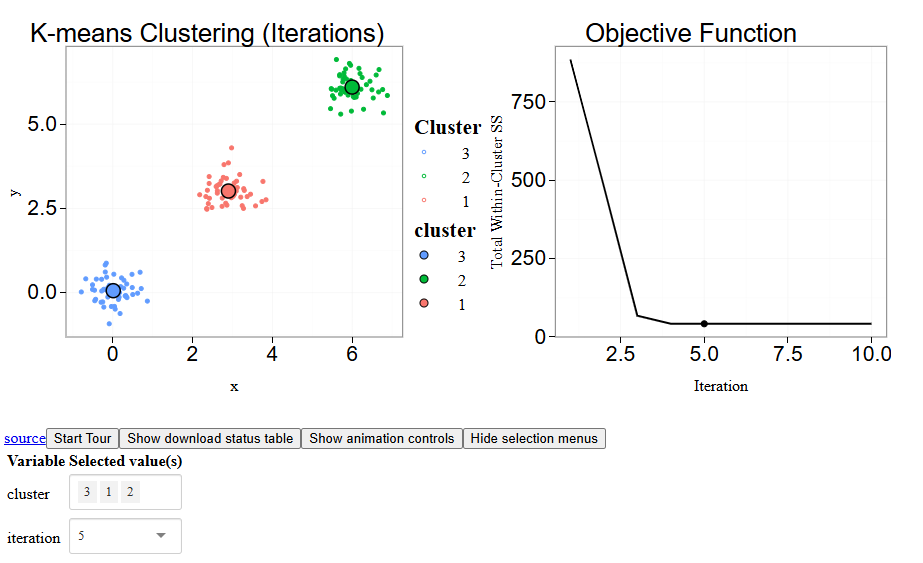Click small blue Cluster 3 legend point
923x563 pixels.
pyautogui.click(x=424, y=153)
